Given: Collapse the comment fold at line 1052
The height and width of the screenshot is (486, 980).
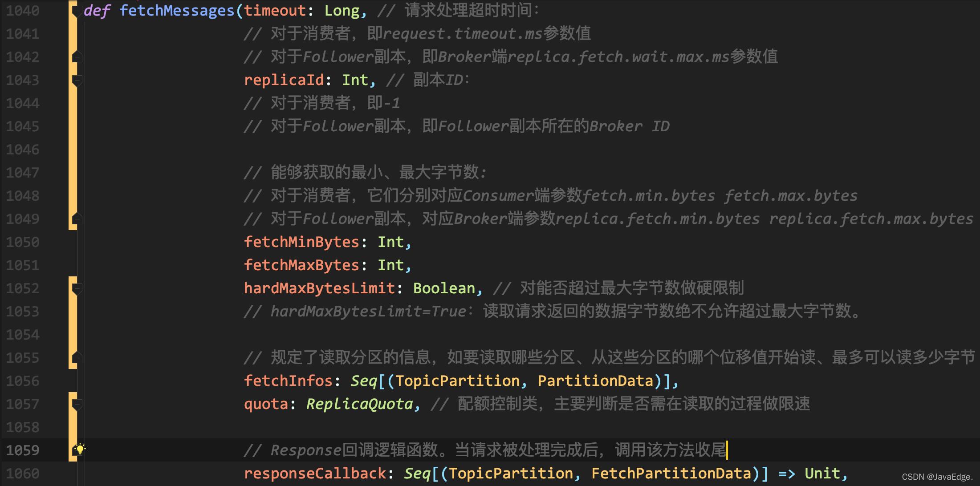Looking at the screenshot, I should pos(77,288).
